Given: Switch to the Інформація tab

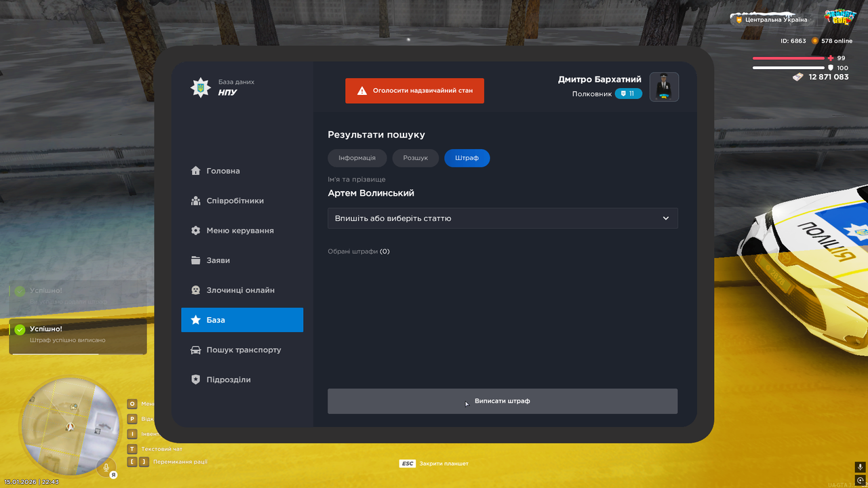Looking at the screenshot, I should (357, 158).
